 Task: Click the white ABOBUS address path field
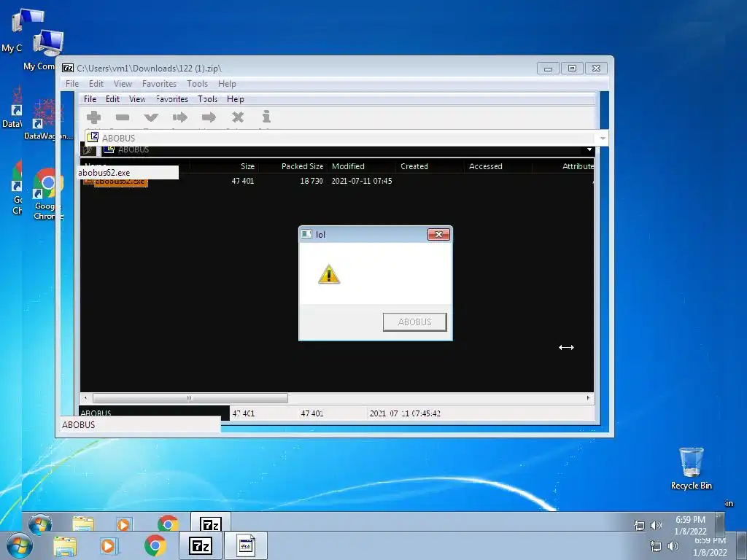[x=341, y=138]
